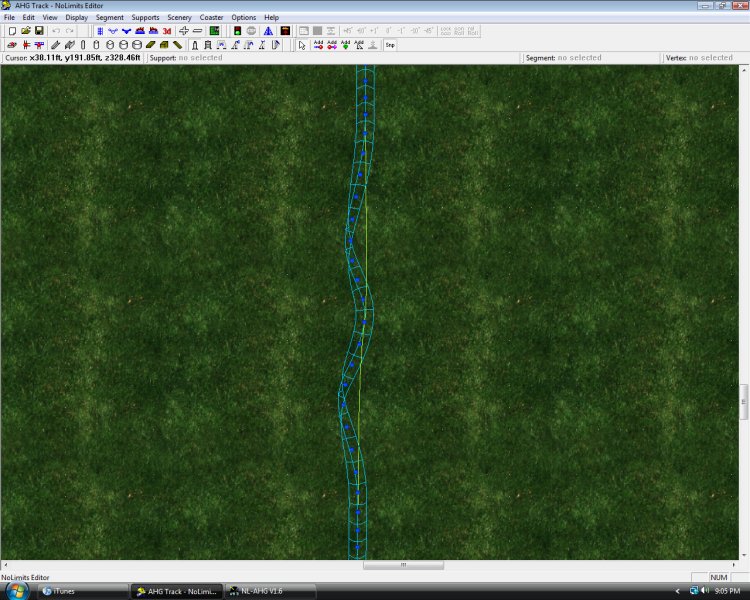
Task: Toggle the Snp snap button
Action: [x=390, y=45]
